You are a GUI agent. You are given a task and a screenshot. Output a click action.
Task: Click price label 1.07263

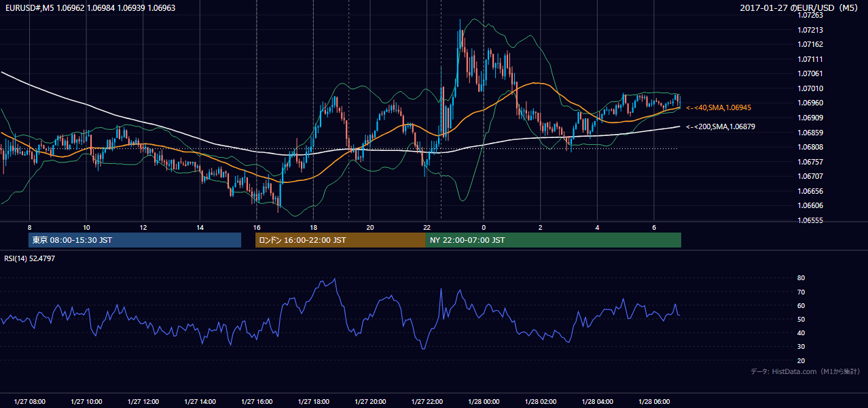click(810, 15)
